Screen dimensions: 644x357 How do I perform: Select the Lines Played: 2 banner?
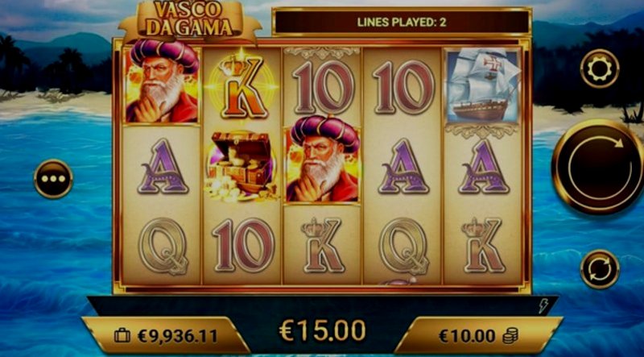click(401, 23)
